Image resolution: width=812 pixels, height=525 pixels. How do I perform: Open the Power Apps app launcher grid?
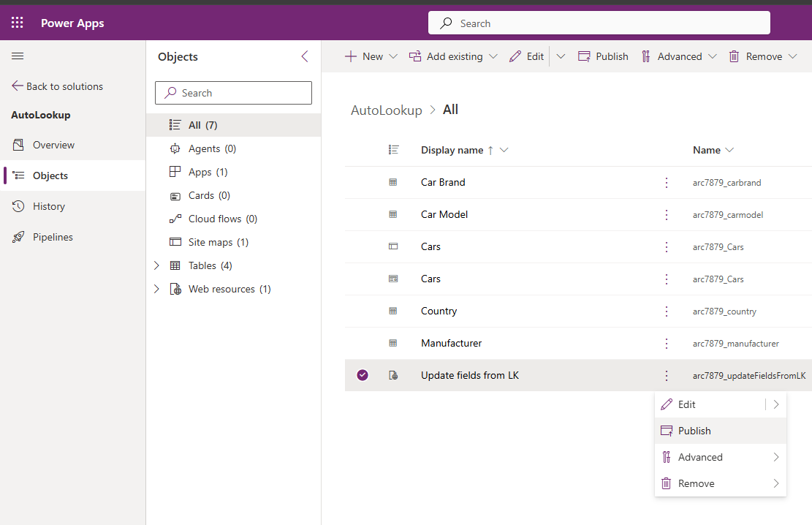point(17,22)
